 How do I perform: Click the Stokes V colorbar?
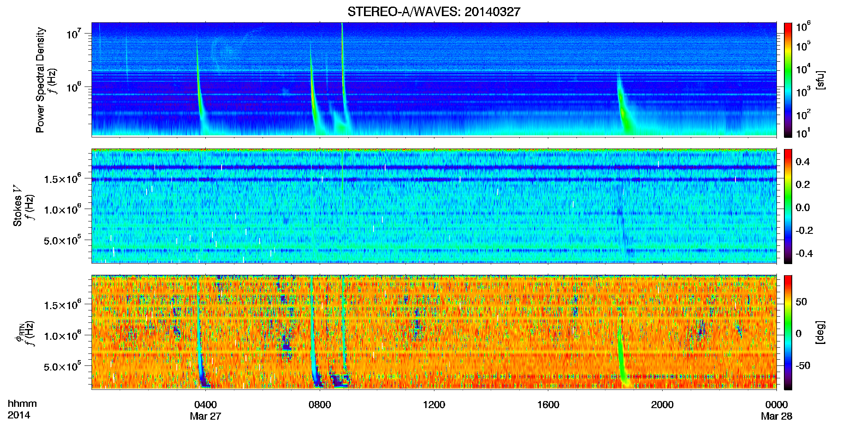[x=788, y=206]
